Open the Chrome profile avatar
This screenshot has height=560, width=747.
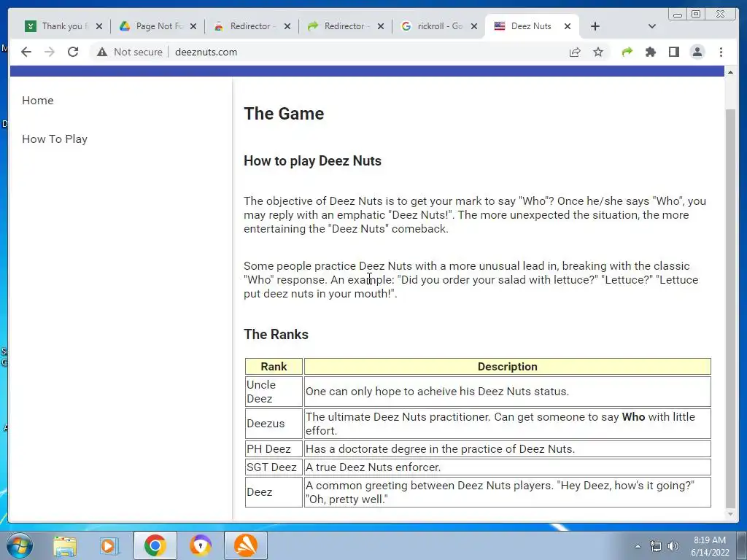(x=697, y=52)
